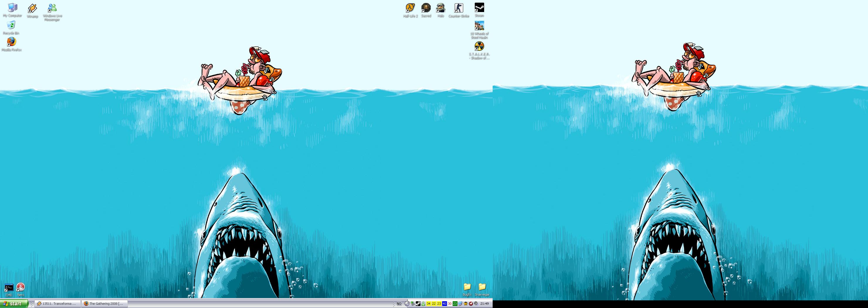Click the 21:49 system clock
Image resolution: width=868 pixels, height=308 pixels.
pyautogui.click(x=484, y=304)
